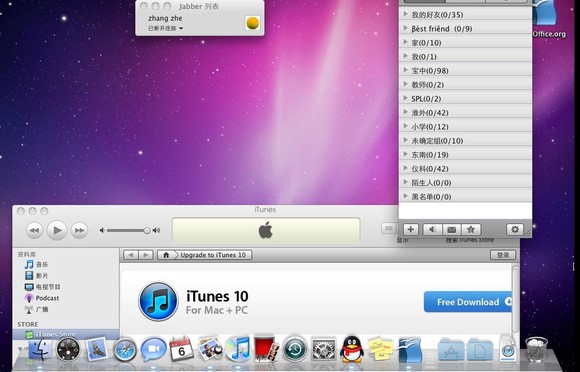Open the Trash in the Dock

[536, 350]
